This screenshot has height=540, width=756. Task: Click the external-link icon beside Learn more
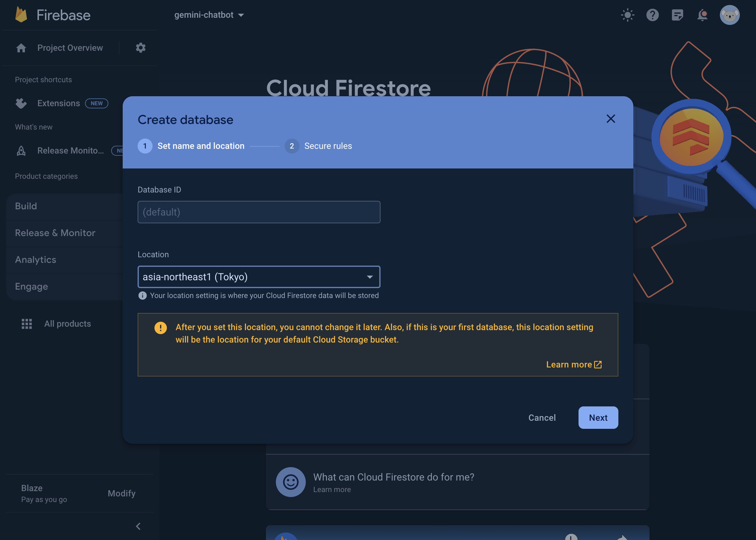598,364
